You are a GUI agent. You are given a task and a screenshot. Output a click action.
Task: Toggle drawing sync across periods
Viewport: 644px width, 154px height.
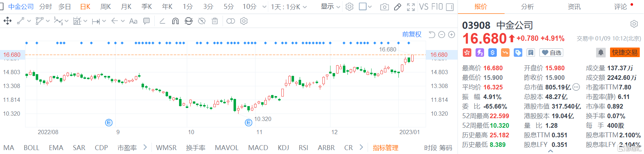[x=189, y=21]
